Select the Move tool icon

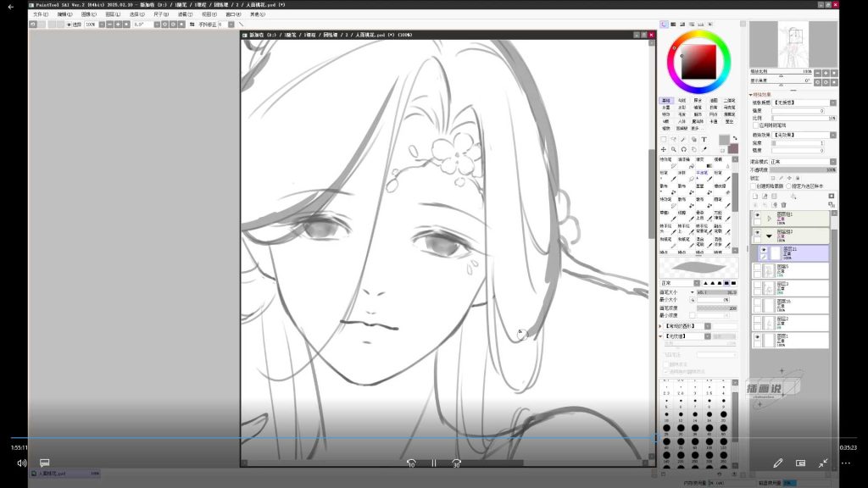click(663, 149)
